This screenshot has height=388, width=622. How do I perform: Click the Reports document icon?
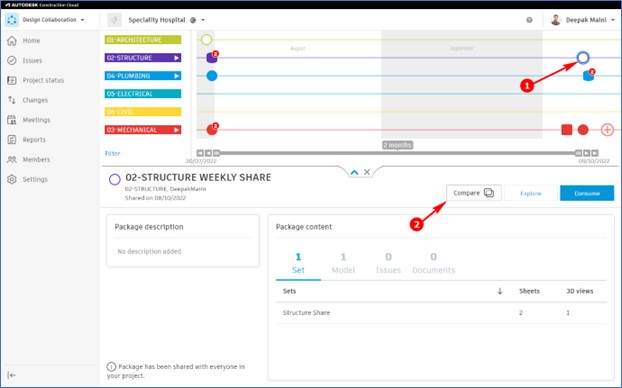coord(12,140)
